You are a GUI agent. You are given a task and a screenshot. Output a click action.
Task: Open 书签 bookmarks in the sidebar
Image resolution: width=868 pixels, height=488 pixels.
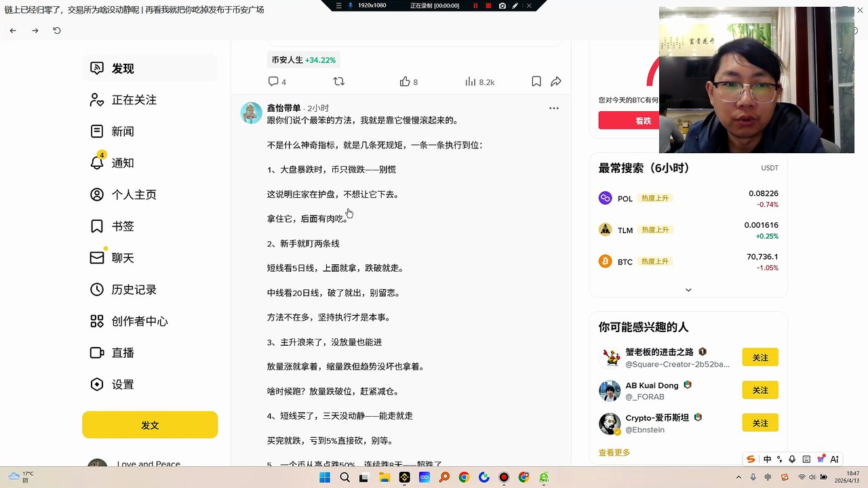point(150,226)
